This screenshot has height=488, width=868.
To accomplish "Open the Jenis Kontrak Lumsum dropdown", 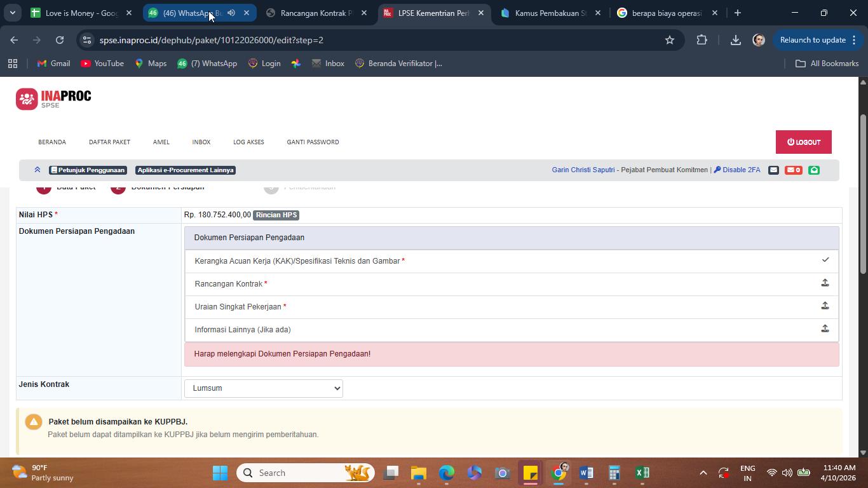I will 264,388.
